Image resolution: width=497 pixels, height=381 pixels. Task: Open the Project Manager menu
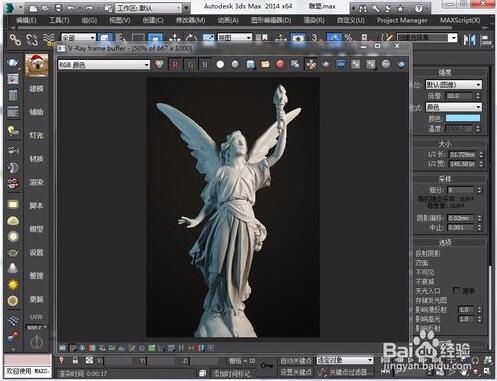pyautogui.click(x=402, y=20)
